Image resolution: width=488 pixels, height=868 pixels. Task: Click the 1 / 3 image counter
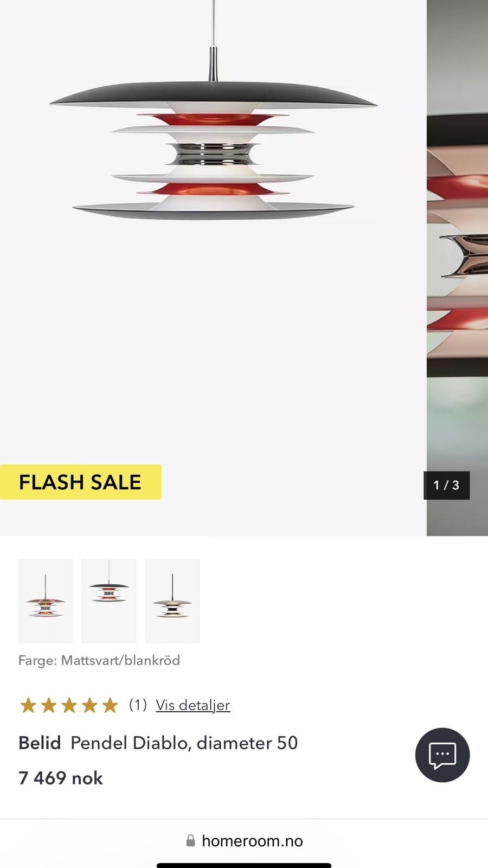click(446, 485)
